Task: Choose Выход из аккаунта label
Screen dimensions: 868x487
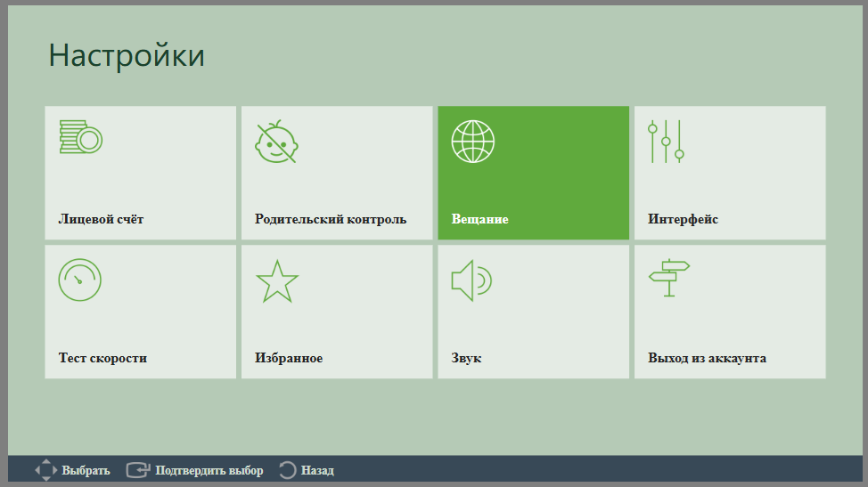Action: coord(707,358)
